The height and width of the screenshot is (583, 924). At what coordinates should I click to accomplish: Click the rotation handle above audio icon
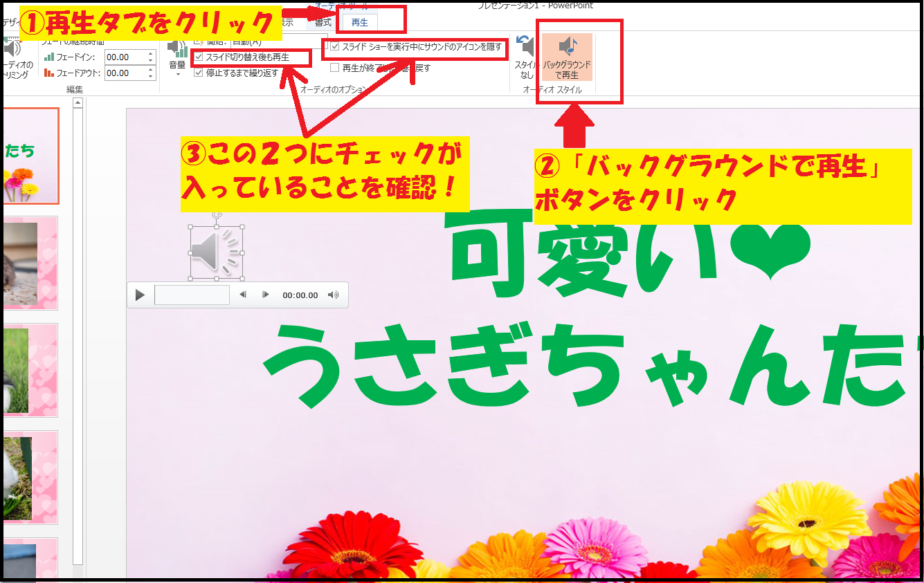pos(217,214)
